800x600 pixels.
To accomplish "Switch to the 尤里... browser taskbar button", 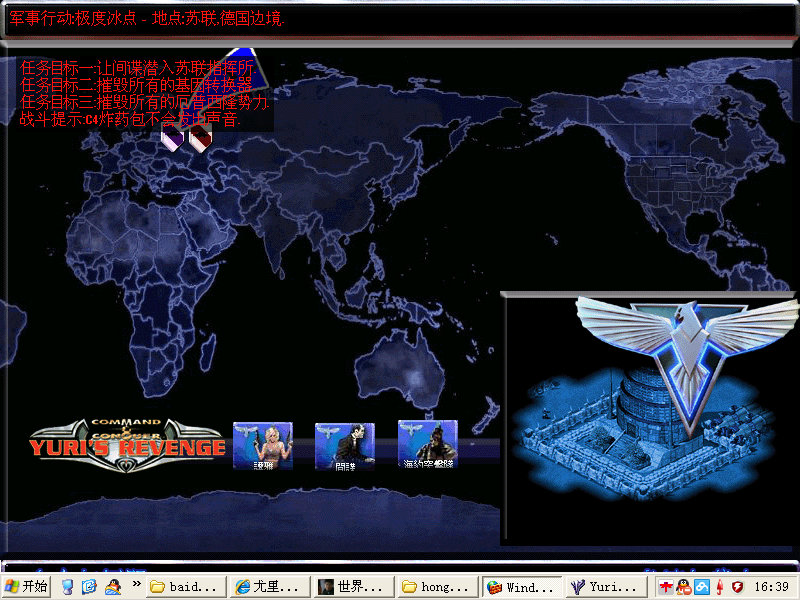I will 270,587.
